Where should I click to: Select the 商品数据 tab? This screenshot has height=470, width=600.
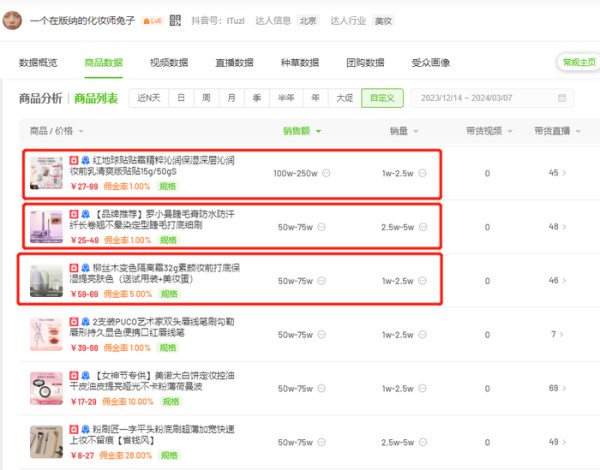point(104,63)
